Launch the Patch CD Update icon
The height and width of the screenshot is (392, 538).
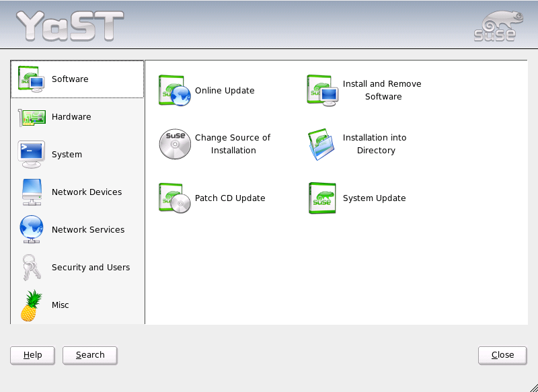pyautogui.click(x=175, y=198)
